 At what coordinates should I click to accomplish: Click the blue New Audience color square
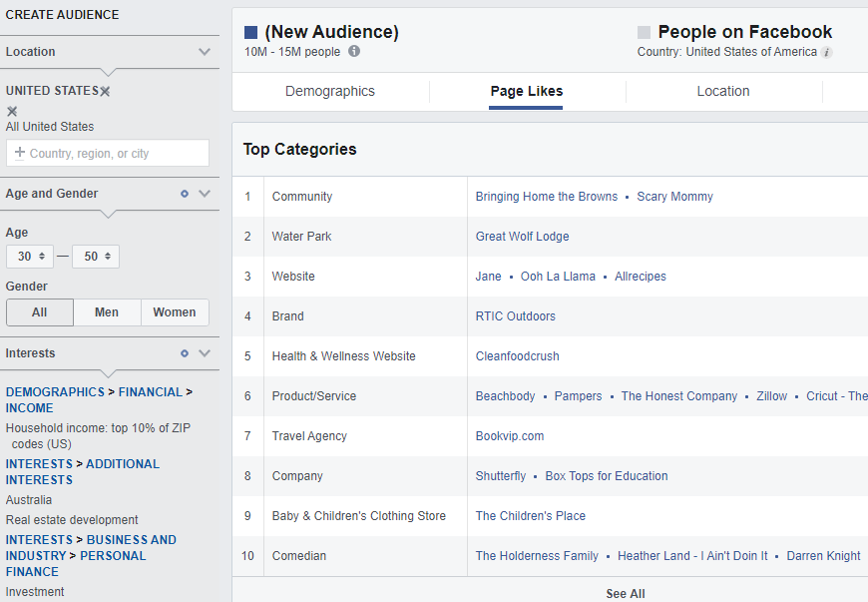pos(251,33)
